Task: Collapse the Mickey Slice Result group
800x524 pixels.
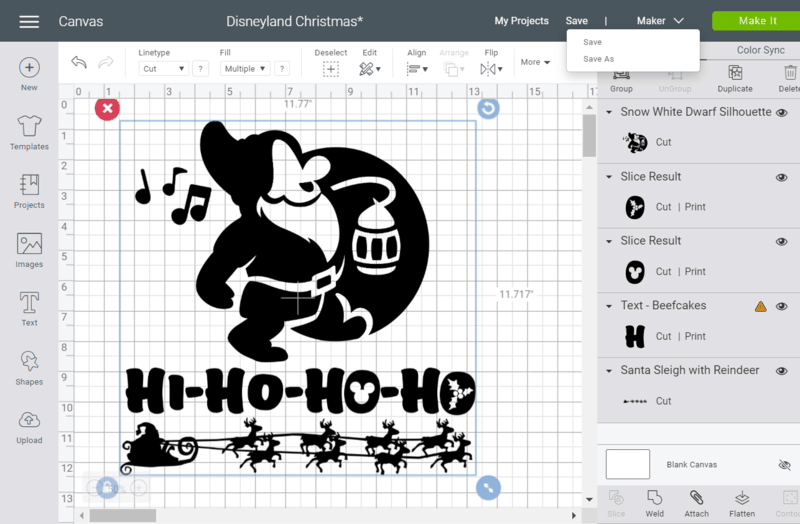Action: pyautogui.click(x=609, y=241)
